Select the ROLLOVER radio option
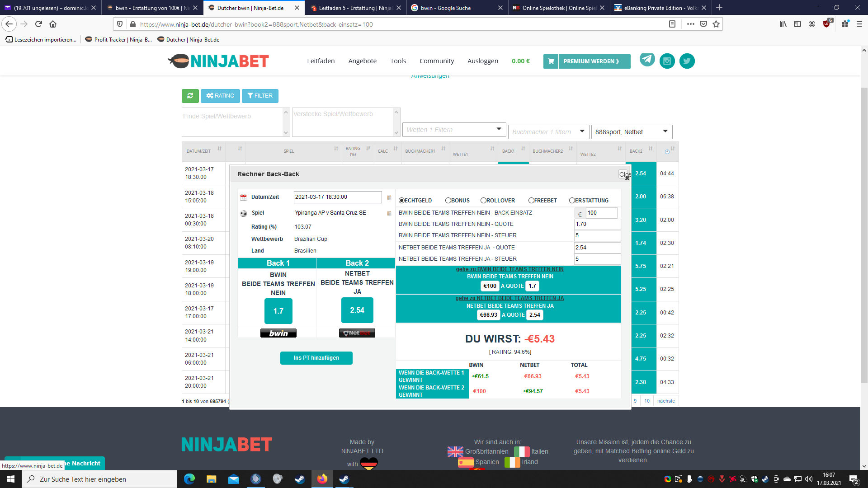Screen dimensions: 868x488 point(483,201)
